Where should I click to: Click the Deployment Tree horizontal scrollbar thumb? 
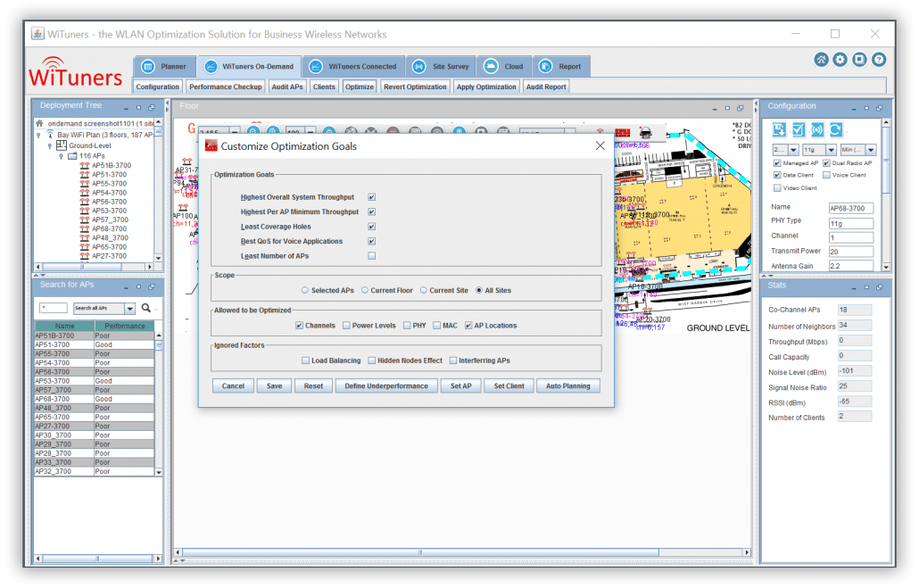click(x=82, y=268)
